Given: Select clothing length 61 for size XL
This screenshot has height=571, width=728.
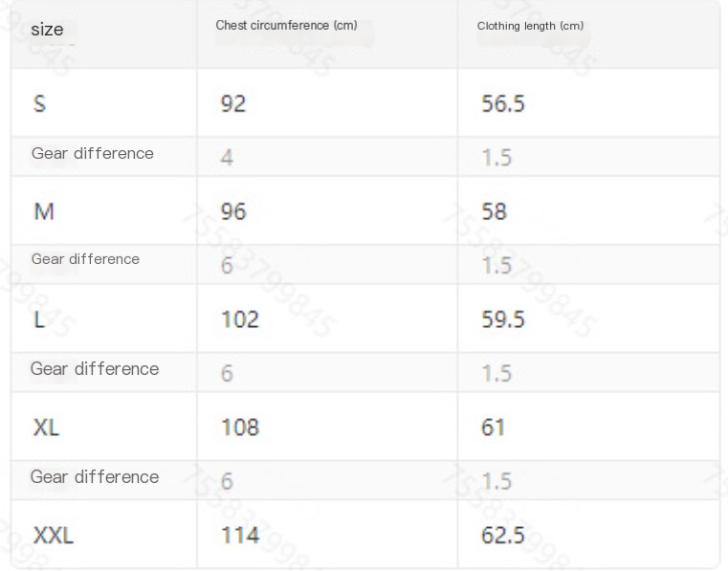Looking at the screenshot, I should pyautogui.click(x=493, y=428).
